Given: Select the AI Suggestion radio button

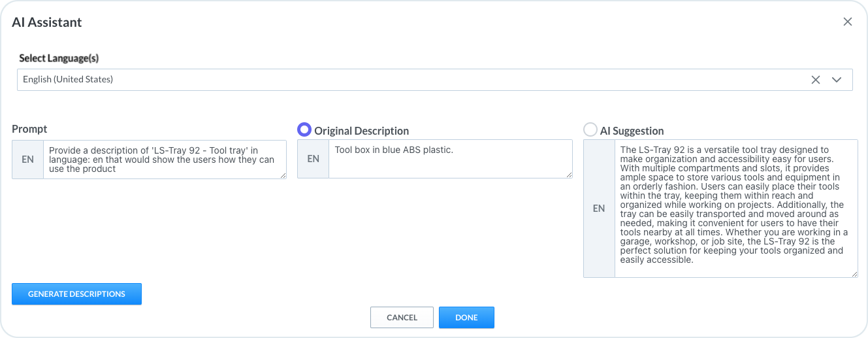Looking at the screenshot, I should (590, 130).
